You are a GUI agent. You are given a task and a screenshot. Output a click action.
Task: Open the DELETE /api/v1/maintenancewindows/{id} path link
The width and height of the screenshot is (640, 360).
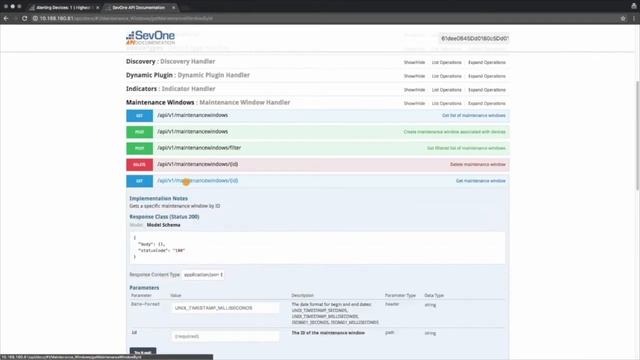pyautogui.click(x=198, y=164)
